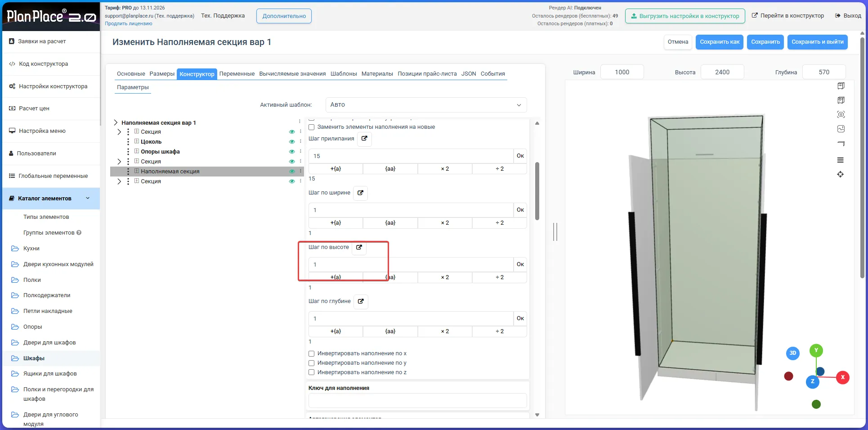Click the Каталог элементов sidebar icon
The width and height of the screenshot is (868, 430).
tap(12, 198)
